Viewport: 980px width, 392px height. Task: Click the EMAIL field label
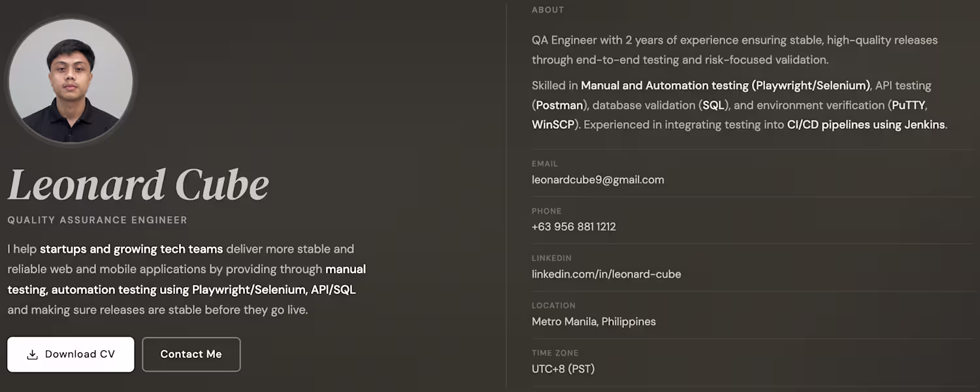[x=545, y=164]
